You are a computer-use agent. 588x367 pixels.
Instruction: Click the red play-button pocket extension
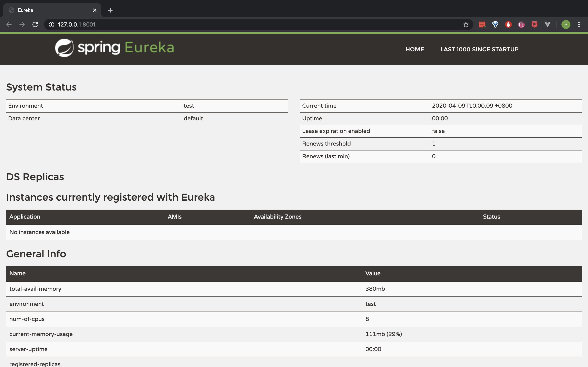(534, 24)
